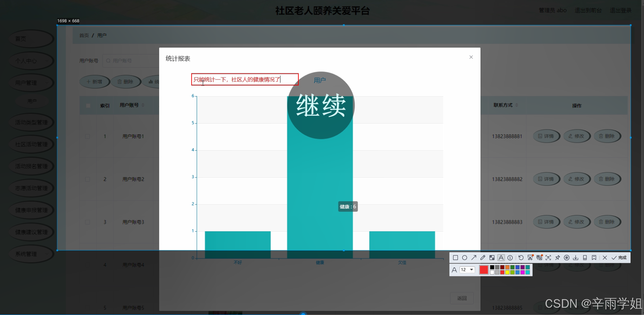
Task: Check the checkbox next to 用户账号1
Action: pos(88,136)
